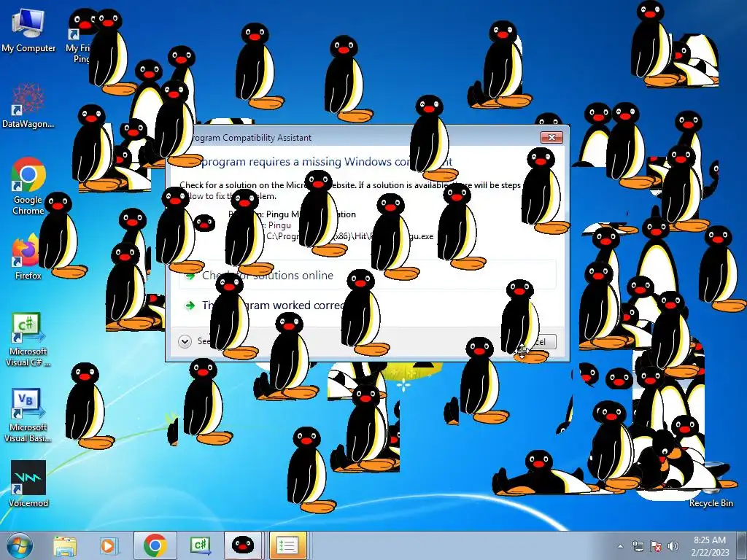Launch Firefox from the desktop shortcut
The height and width of the screenshot is (560, 747).
tap(27, 257)
